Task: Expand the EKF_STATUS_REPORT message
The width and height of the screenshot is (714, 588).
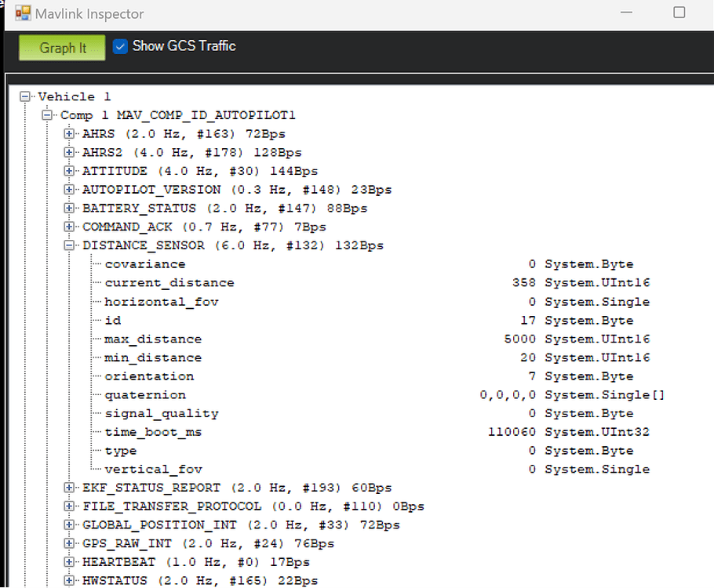Action: [69, 487]
